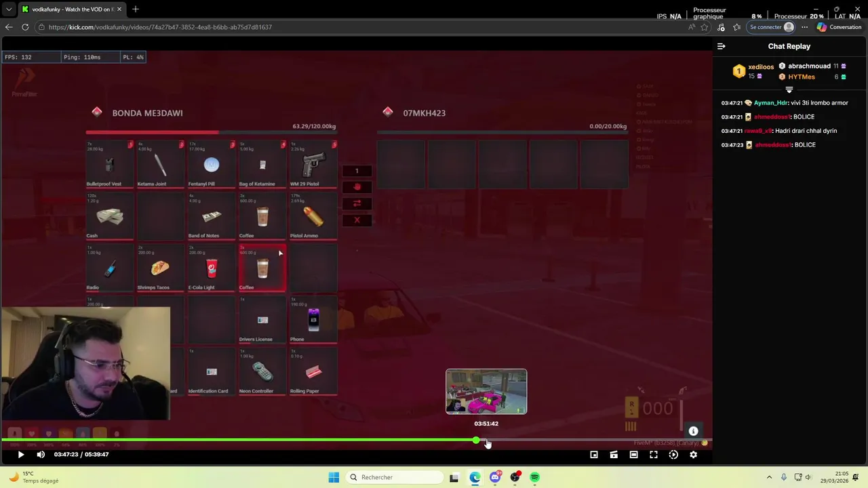Select the Neon Controller item

coord(262,371)
